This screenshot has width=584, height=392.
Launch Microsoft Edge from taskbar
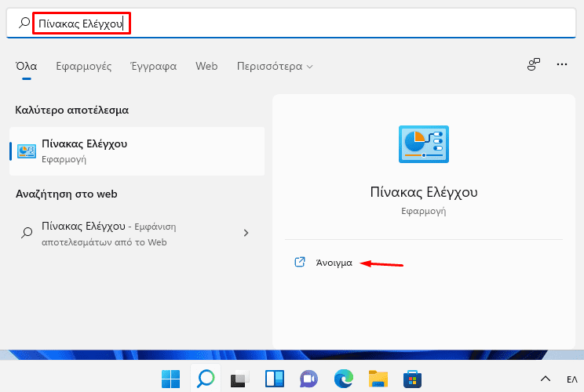coord(343,379)
